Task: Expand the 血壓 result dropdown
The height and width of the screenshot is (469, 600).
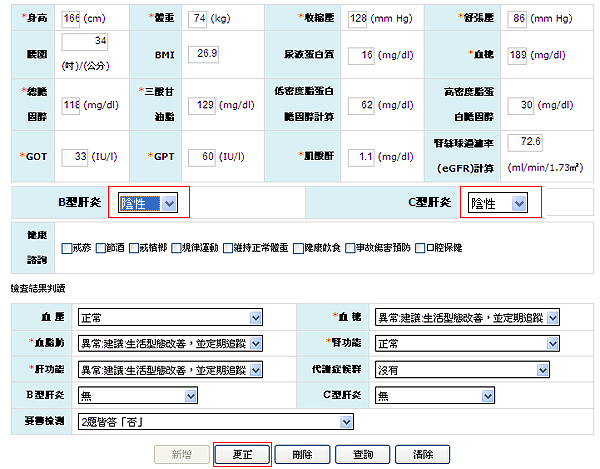Action: tap(170, 318)
